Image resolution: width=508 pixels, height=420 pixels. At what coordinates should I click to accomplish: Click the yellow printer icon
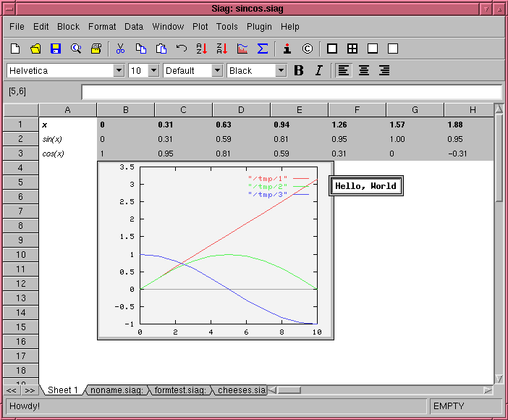96,49
